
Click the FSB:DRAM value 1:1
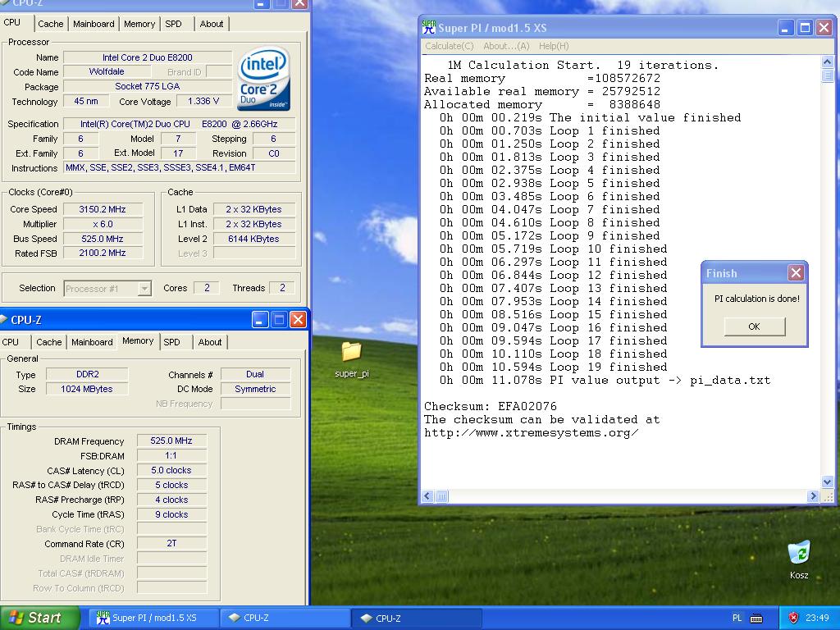pyautogui.click(x=171, y=456)
